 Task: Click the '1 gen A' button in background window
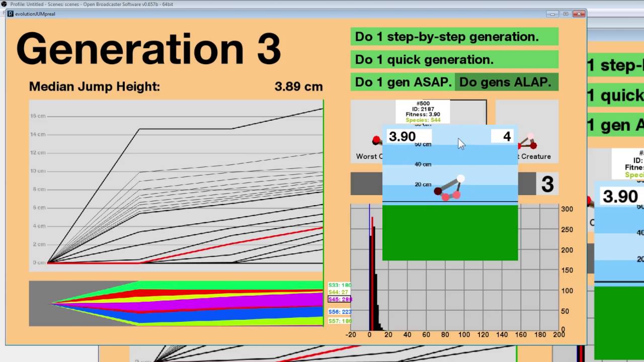(x=615, y=125)
